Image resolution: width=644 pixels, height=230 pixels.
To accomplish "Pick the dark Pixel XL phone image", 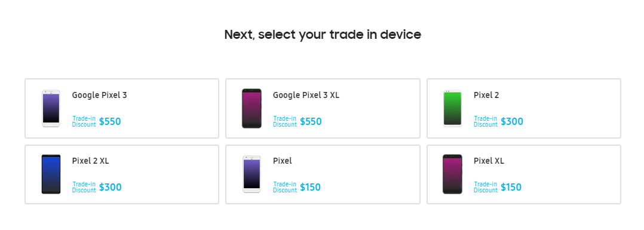I will pos(452,174).
